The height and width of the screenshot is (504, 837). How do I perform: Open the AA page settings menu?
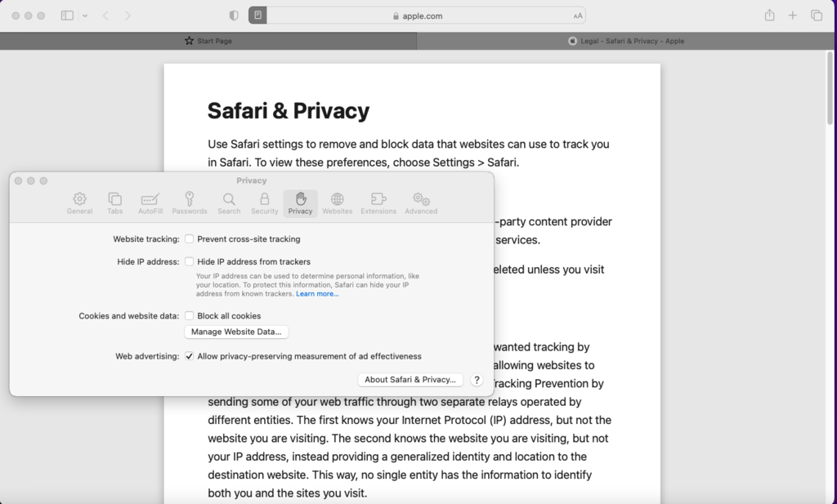[x=578, y=16]
